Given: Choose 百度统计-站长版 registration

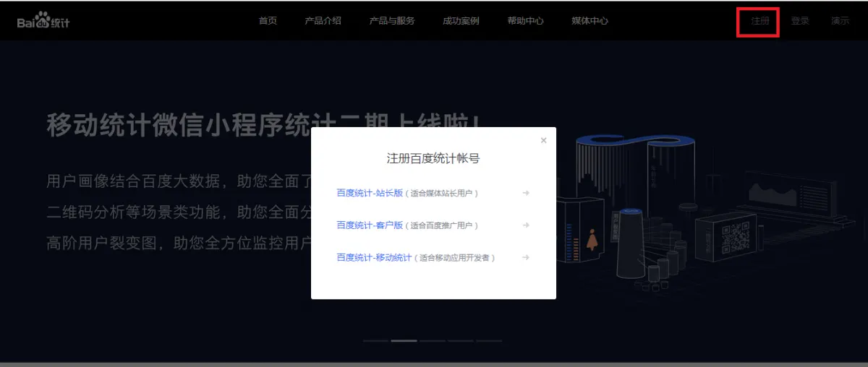Looking at the screenshot, I should (369, 193).
